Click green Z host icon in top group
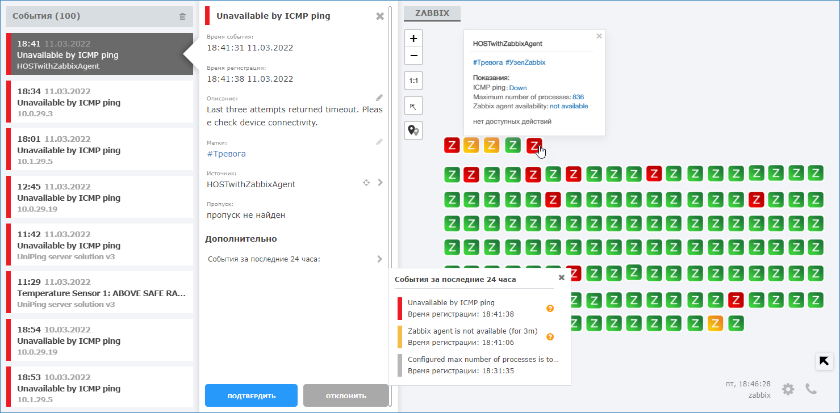The height and width of the screenshot is (413, 840). [513, 145]
